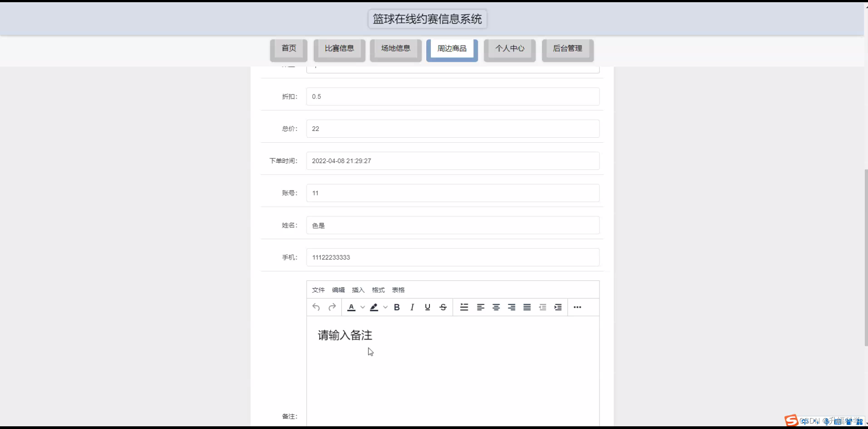Click the decrease indent icon
Screen dimensions: 868x429
542,307
